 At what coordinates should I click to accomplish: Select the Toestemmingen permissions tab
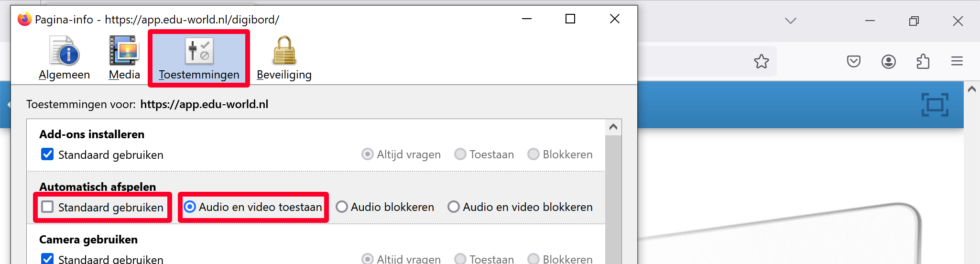(199, 58)
